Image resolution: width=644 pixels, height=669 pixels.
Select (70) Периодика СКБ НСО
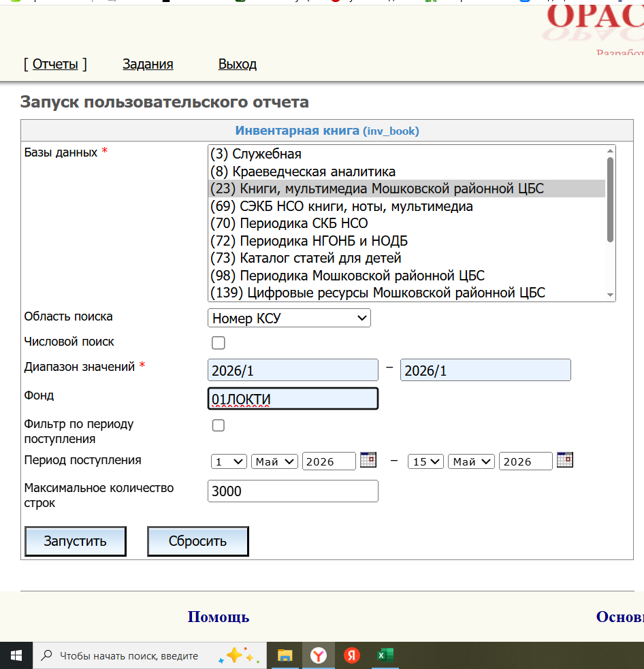point(407,223)
